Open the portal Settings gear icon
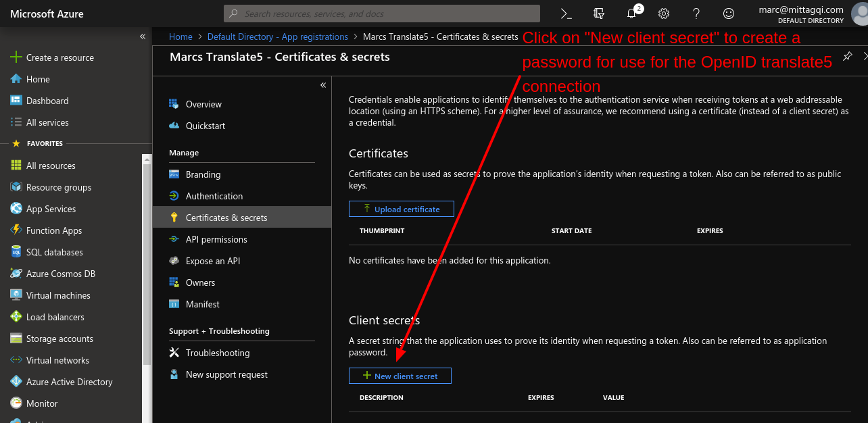 click(x=664, y=14)
